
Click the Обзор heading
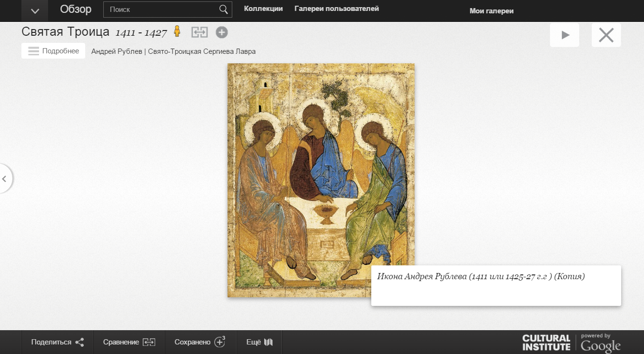tap(76, 9)
